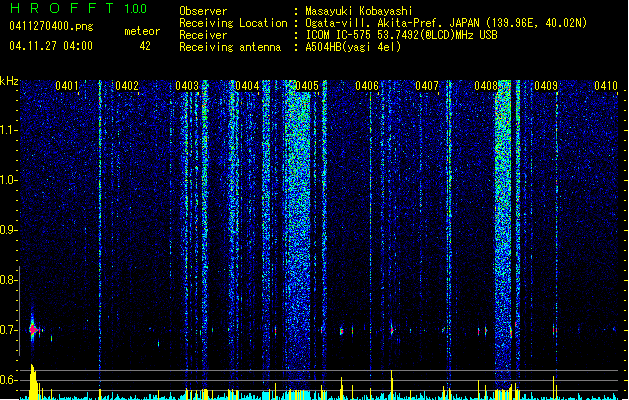Click the 0.7 kHz axis label
This screenshot has width=629, height=400.
pyautogui.click(x=9, y=330)
